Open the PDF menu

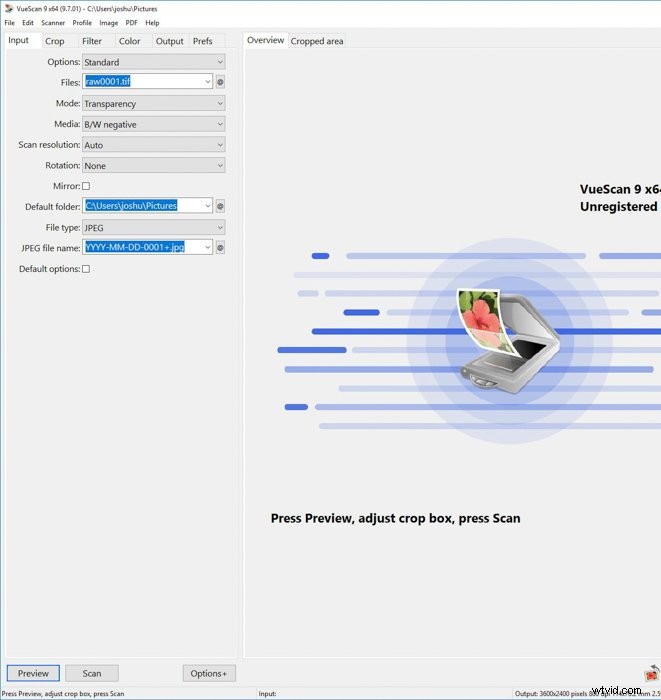point(131,23)
